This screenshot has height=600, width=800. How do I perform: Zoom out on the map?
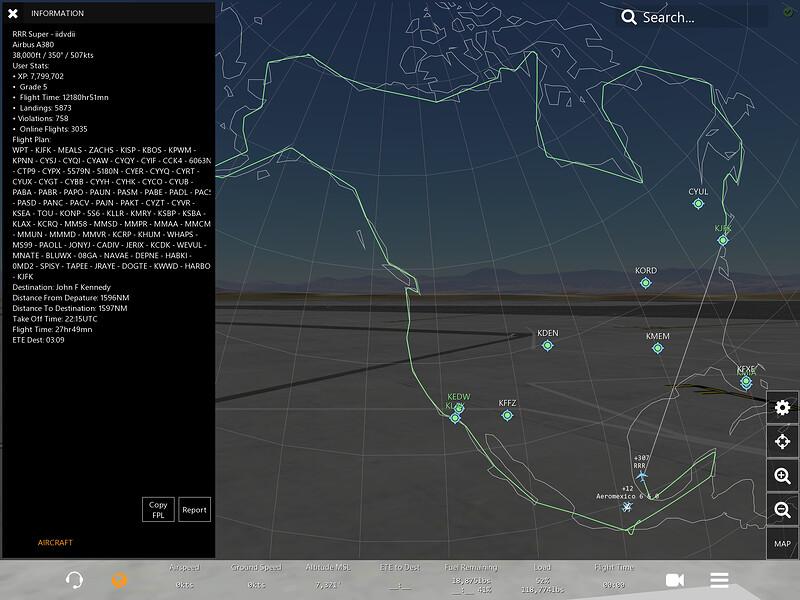coord(782,509)
